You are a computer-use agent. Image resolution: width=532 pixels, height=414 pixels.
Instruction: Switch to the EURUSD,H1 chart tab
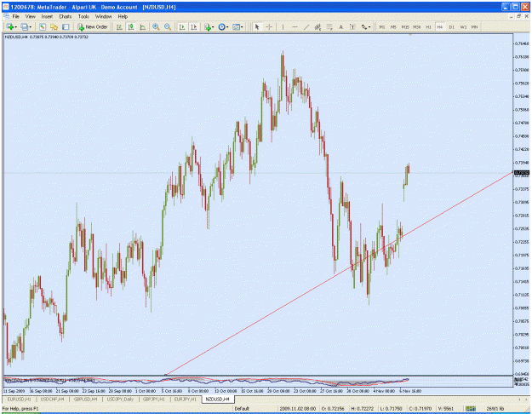(19, 400)
